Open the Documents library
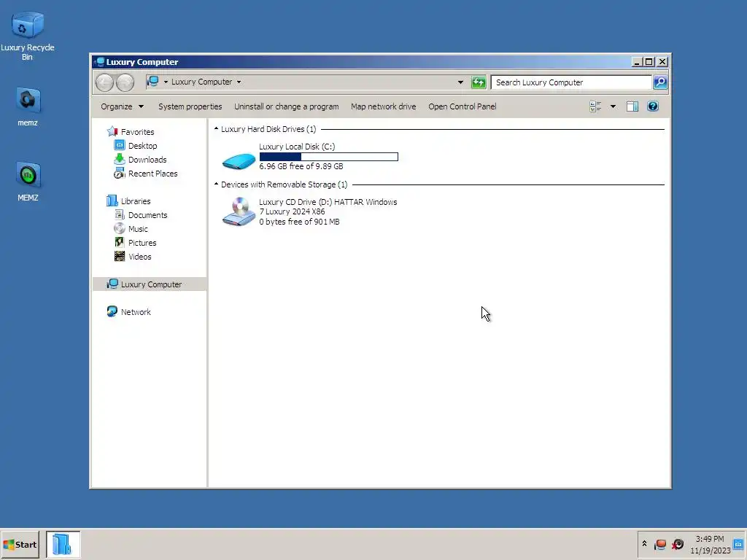 click(x=147, y=215)
